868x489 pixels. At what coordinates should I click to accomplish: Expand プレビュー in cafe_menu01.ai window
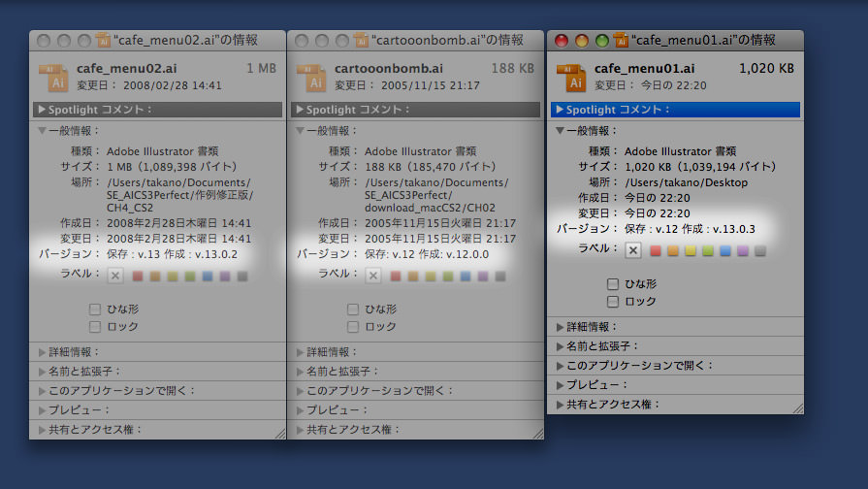tap(560, 385)
